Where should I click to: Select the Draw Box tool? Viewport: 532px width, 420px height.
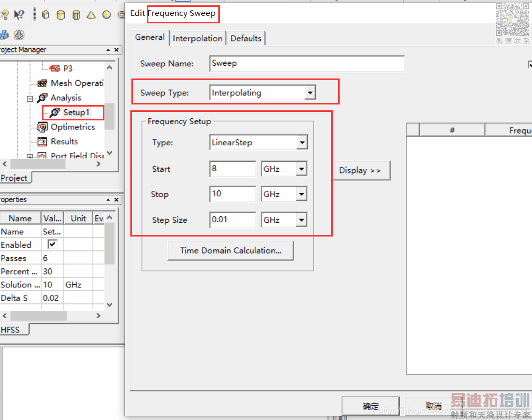click(x=46, y=15)
